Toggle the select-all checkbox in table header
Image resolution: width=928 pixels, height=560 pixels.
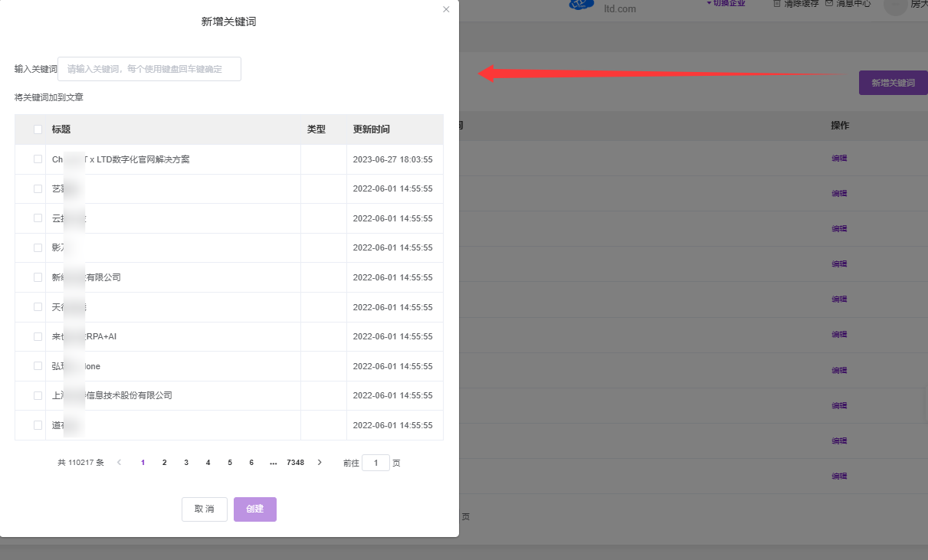[x=38, y=129]
